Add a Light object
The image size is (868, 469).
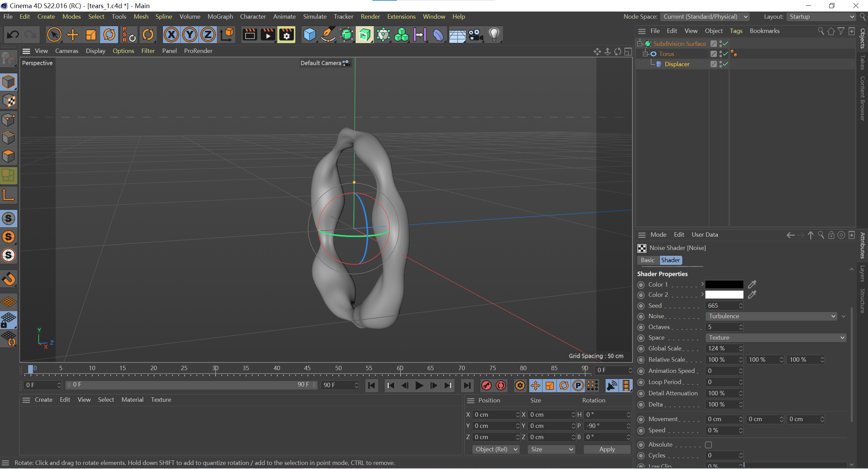pyautogui.click(x=494, y=35)
